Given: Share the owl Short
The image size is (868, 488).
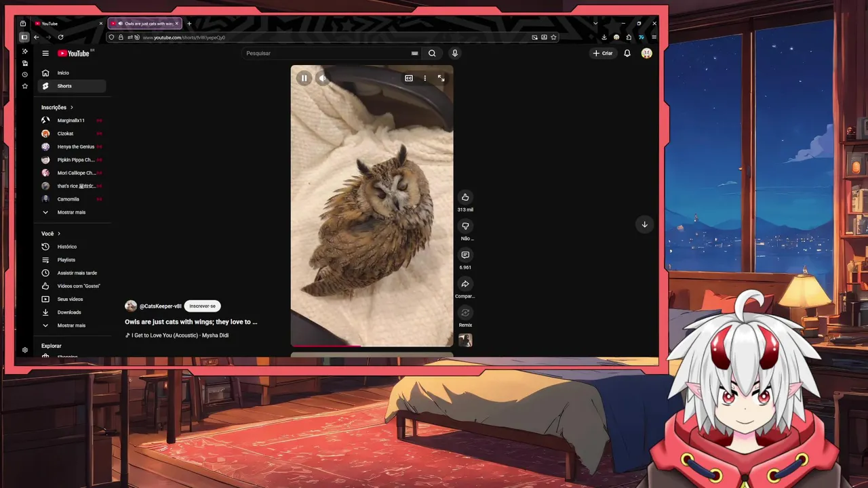Looking at the screenshot, I should (x=465, y=284).
